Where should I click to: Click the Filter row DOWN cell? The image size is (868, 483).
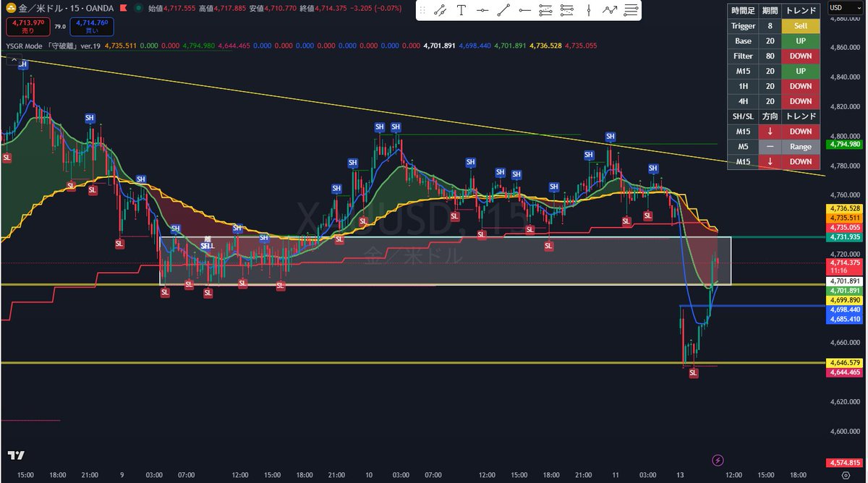coord(801,56)
